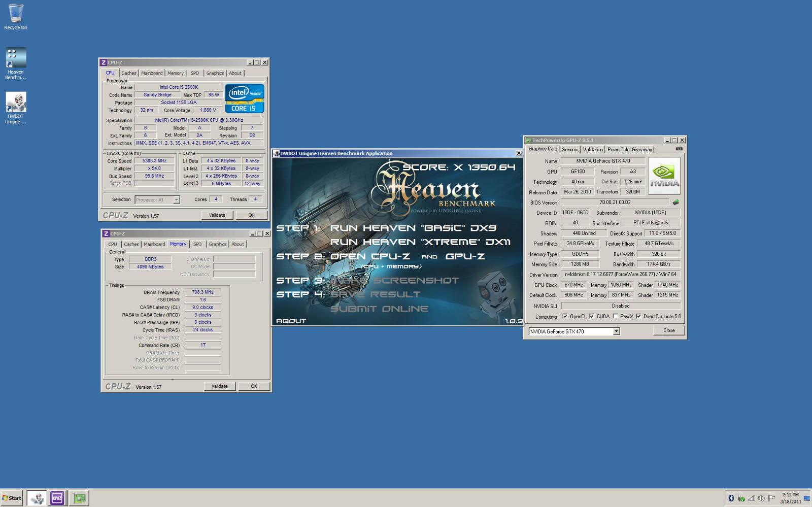Click the Name field Intel Core i5 2500K
Image resolution: width=812 pixels, height=507 pixels.
click(x=179, y=87)
